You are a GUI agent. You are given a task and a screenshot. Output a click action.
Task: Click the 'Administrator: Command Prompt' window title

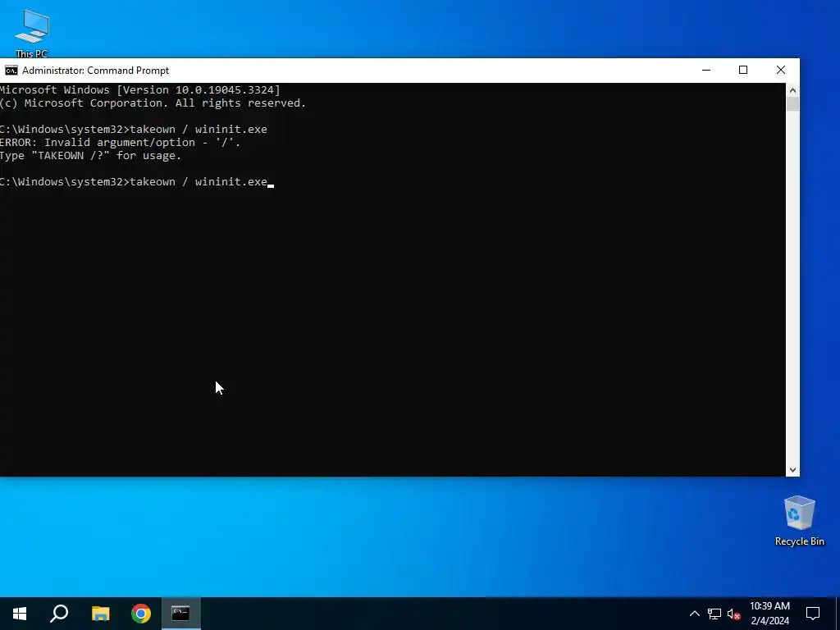95,71
